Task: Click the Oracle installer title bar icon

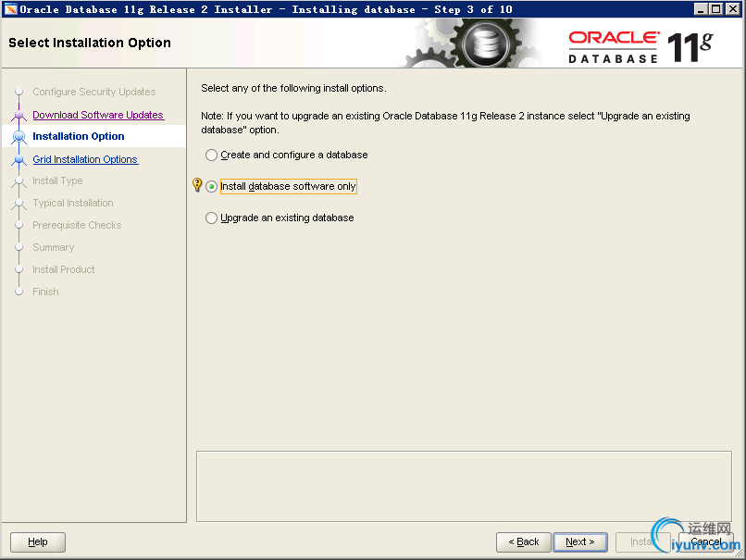Action: [x=10, y=9]
